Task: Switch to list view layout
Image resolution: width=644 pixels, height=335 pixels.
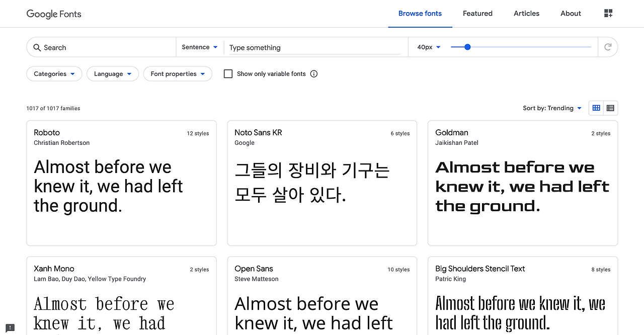Action: (610, 108)
